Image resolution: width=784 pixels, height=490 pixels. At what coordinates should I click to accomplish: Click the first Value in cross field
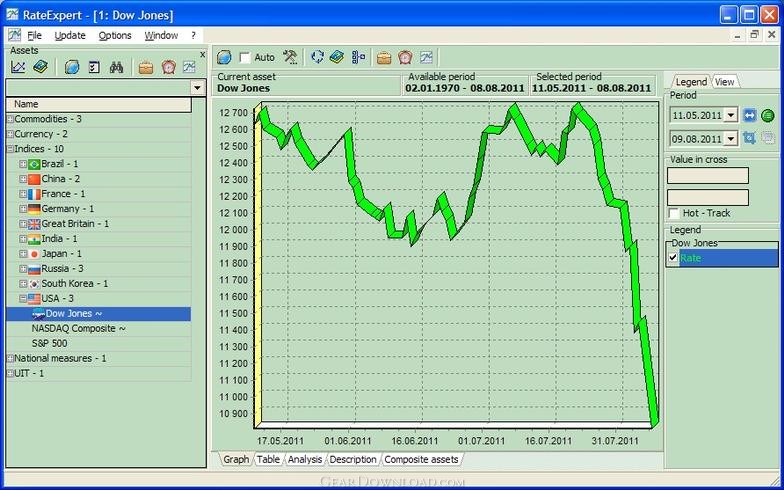pos(708,176)
